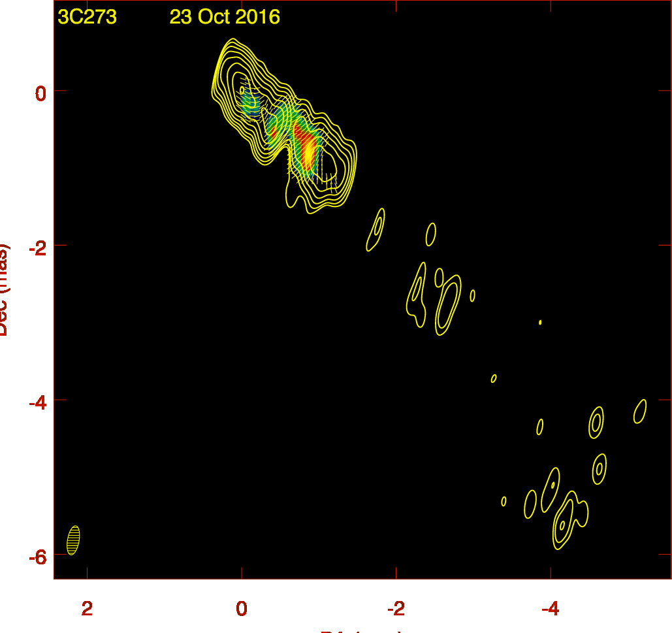
Task: Click the rightmost isolated contour ellipse
Action: 640,411
